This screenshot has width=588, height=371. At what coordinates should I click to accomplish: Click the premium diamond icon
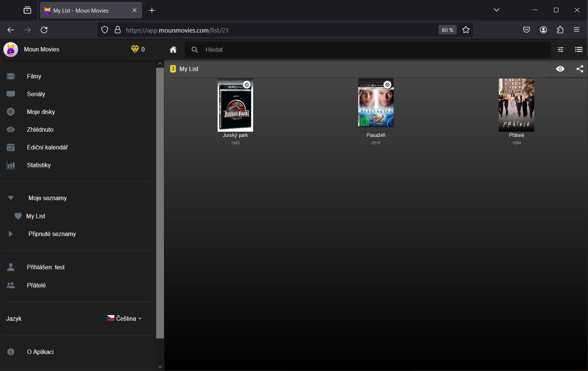click(135, 49)
